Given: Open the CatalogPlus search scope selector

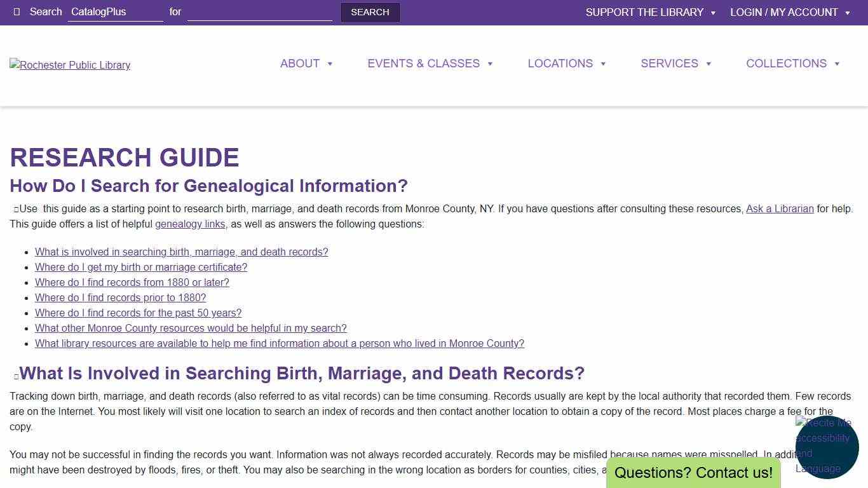Looking at the screenshot, I should tap(115, 11).
